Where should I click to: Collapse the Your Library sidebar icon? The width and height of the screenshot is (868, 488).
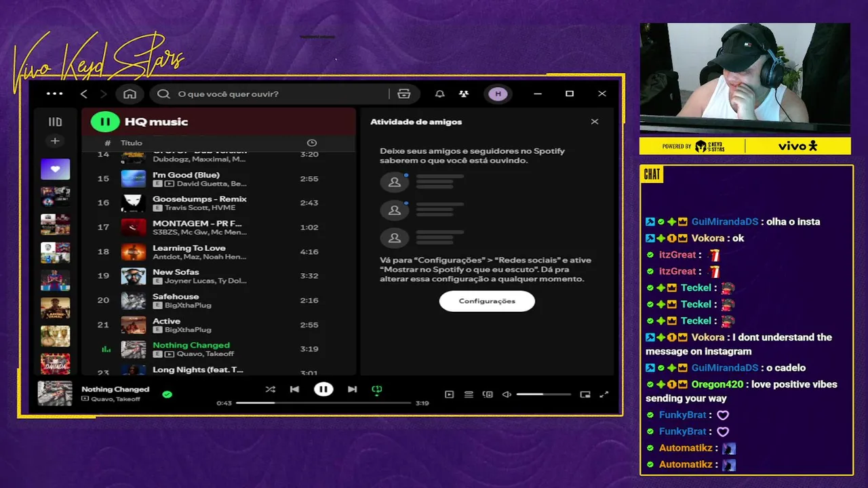[55, 122]
